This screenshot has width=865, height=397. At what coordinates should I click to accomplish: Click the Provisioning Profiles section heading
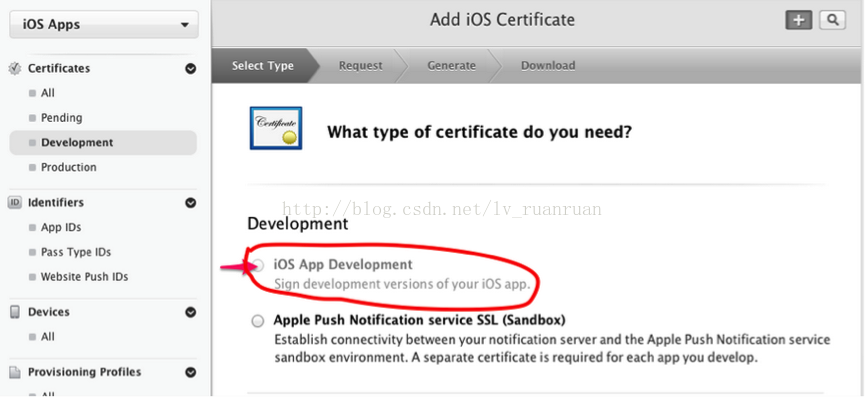coord(84,372)
